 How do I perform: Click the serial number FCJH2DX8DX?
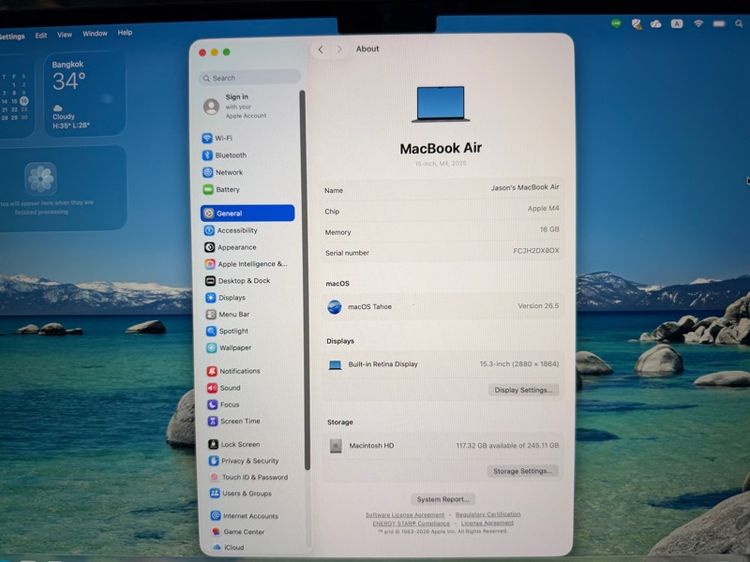click(x=536, y=251)
